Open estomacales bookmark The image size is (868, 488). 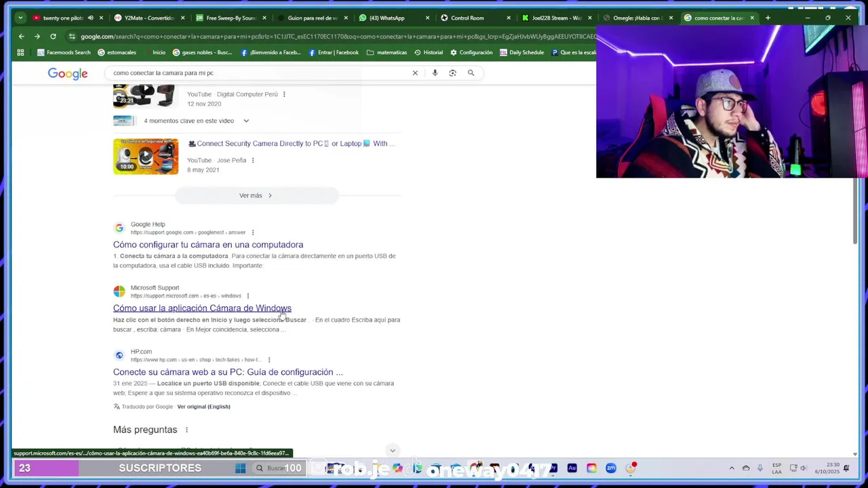(117, 52)
